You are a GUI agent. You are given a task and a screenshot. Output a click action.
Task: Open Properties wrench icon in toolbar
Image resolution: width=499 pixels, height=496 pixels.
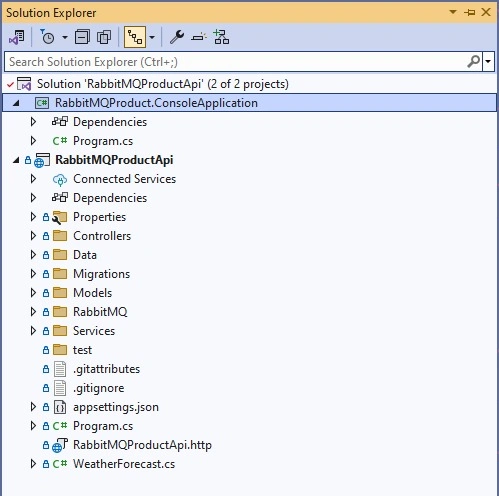pos(177,37)
